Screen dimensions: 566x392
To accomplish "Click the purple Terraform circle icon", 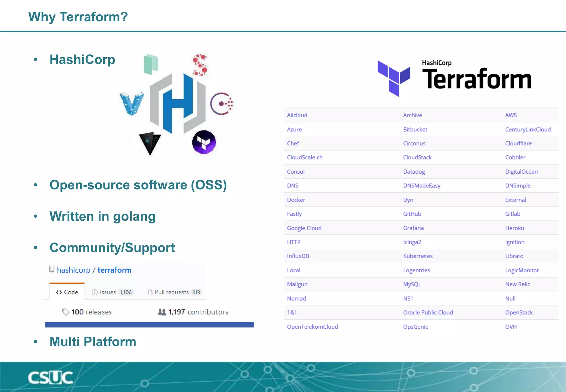I will [204, 142].
